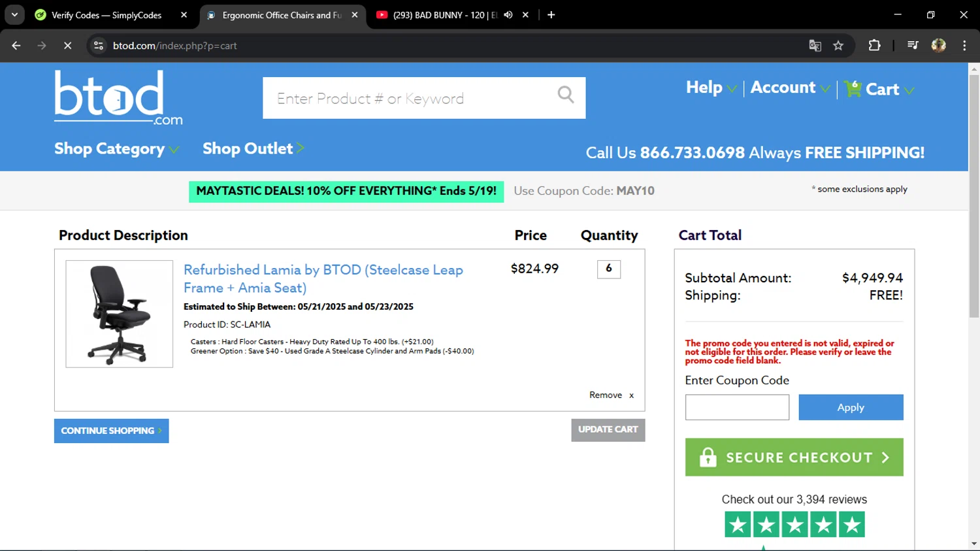Image resolution: width=980 pixels, height=551 pixels.
Task: Click the MAYTASTIC DEALS banner
Action: coord(346,191)
